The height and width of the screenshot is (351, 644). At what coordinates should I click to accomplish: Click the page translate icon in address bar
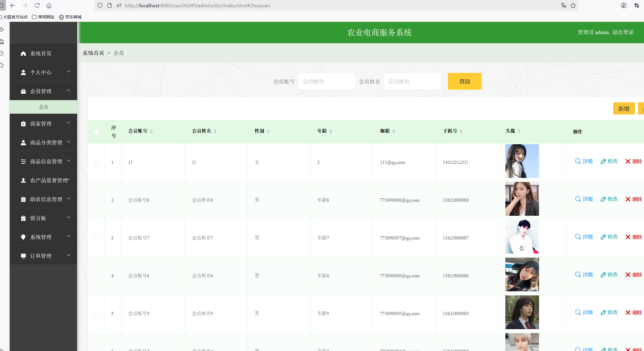tap(563, 5)
